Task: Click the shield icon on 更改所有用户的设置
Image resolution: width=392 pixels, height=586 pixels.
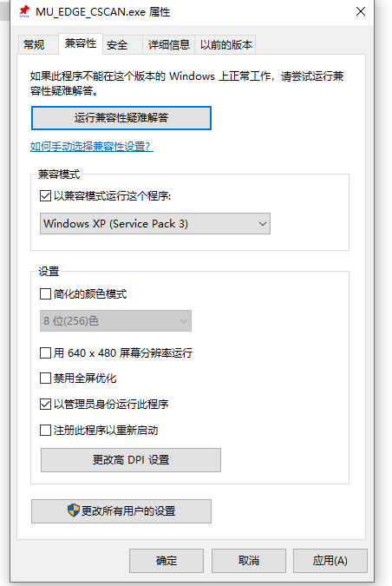Action: coord(74,510)
